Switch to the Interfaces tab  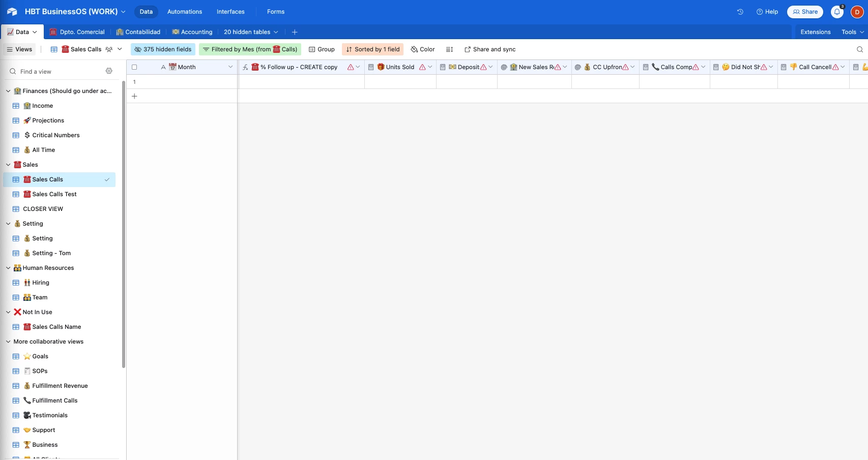click(230, 12)
